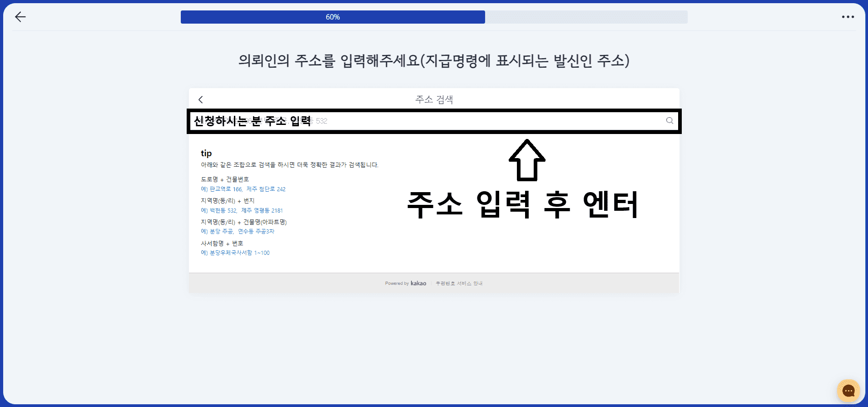Click the question heading '의뢰인의 주소를 입력해주세요'
This screenshot has width=868, height=407.
click(x=329, y=60)
